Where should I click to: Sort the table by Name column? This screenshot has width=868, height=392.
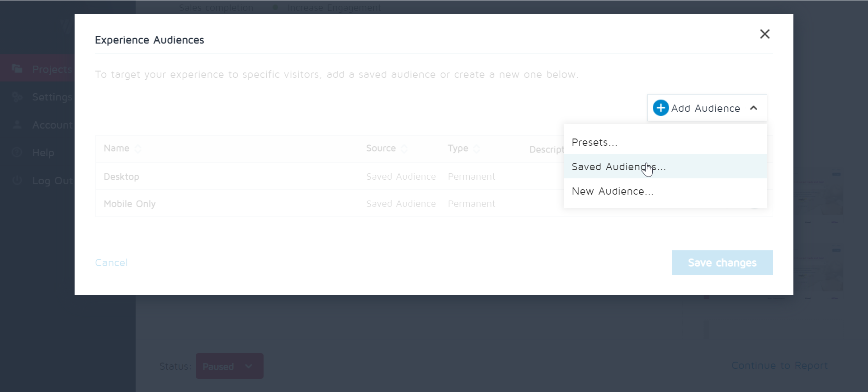point(138,149)
